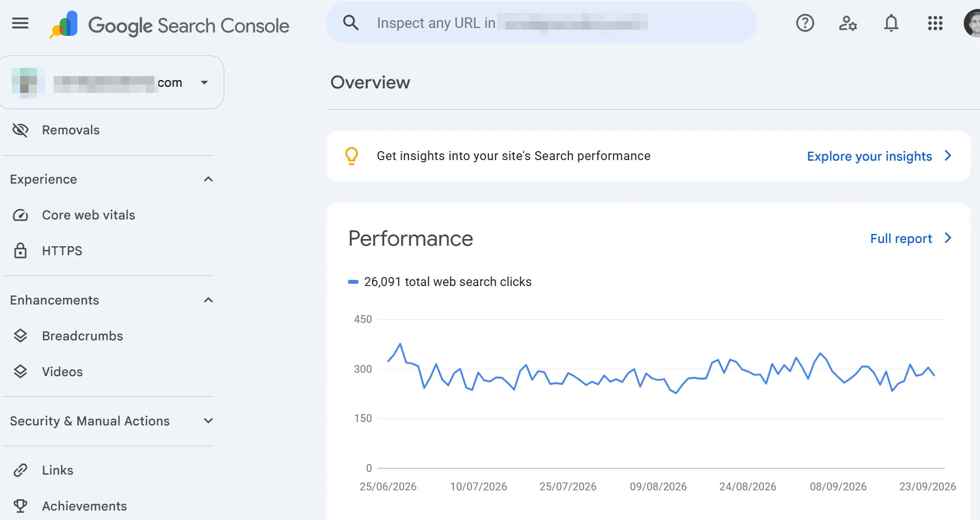
Task: Click the Achievements trophy icon
Action: pyautogui.click(x=21, y=506)
